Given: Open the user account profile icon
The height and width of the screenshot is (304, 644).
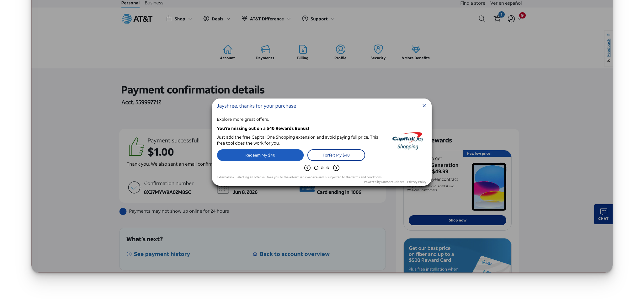Looking at the screenshot, I should coord(511,19).
